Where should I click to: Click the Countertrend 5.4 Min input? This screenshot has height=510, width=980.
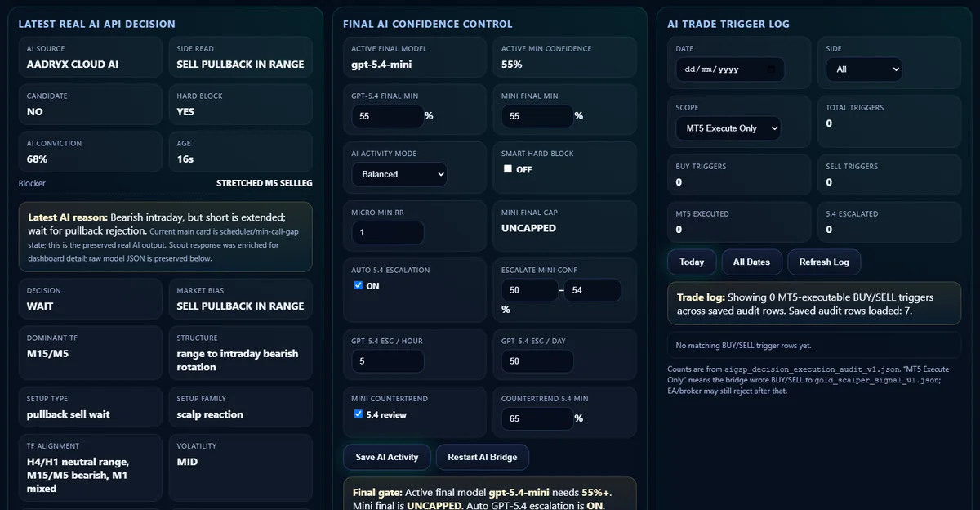point(537,418)
